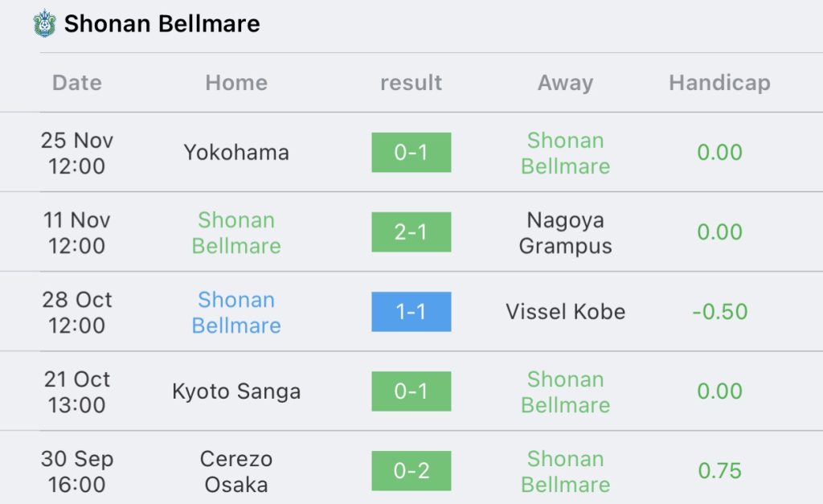Image resolution: width=823 pixels, height=504 pixels.
Task: Click the Nagoya Grampus away team name
Action: (565, 232)
